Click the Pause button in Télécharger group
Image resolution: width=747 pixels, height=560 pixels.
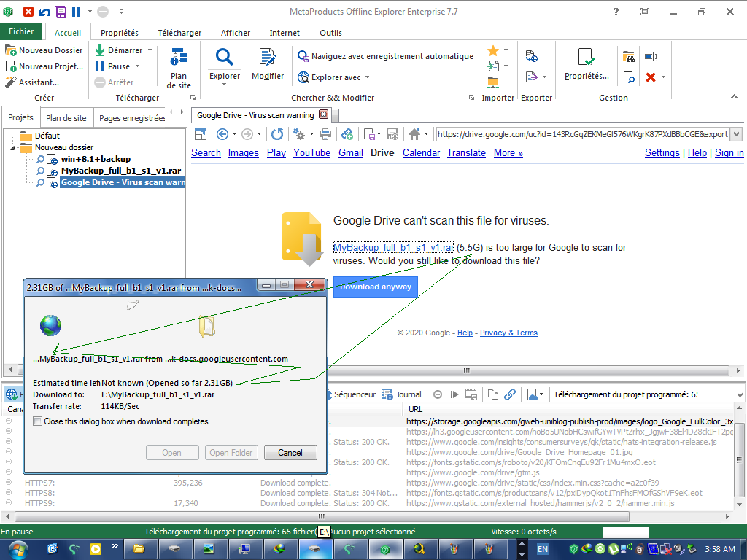[112, 66]
